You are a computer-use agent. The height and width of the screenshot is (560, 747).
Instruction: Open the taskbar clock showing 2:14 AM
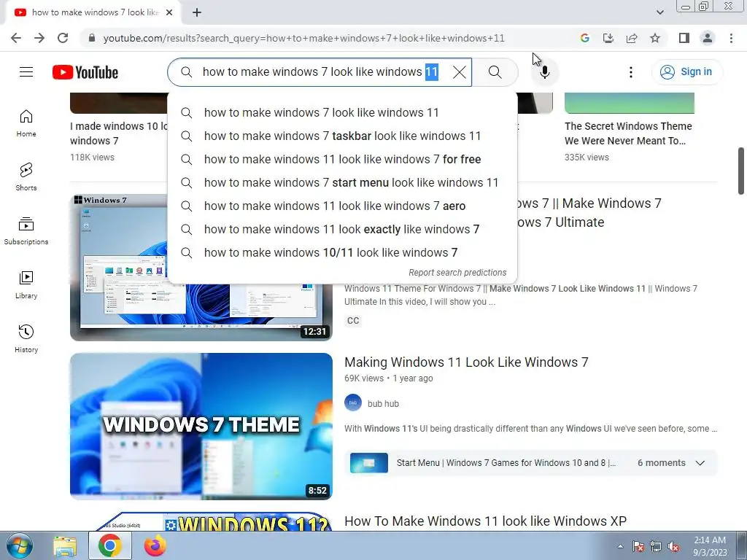(x=710, y=546)
